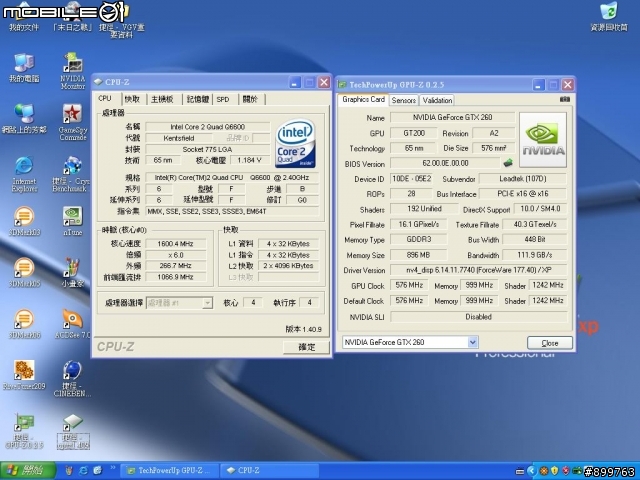Viewport: 640px width, 480px height.
Task: Activate the TechPowerUp GPU-Z taskbar button
Action: point(171,471)
